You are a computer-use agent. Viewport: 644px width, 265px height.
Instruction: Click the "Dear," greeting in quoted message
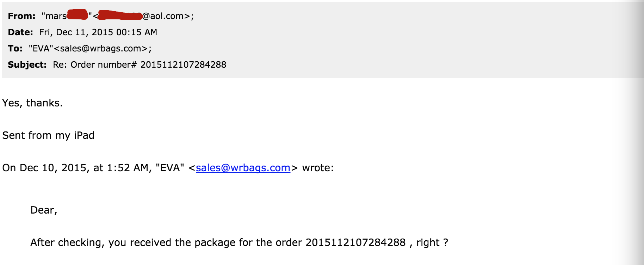pos(44,210)
